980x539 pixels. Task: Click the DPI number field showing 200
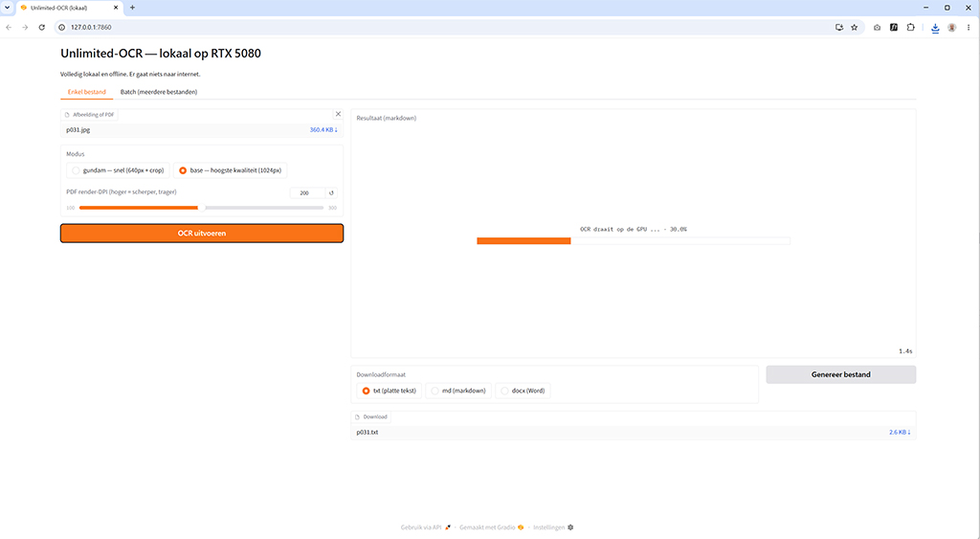[307, 192]
